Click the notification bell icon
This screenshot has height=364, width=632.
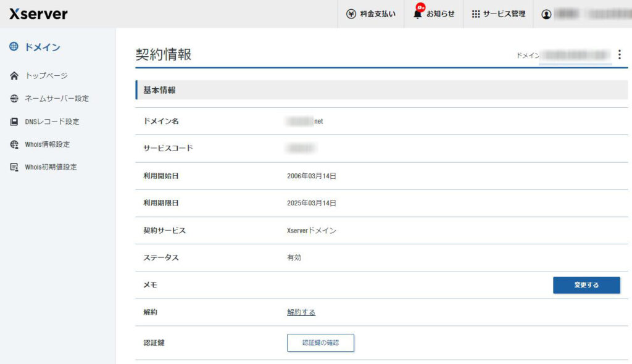(418, 14)
